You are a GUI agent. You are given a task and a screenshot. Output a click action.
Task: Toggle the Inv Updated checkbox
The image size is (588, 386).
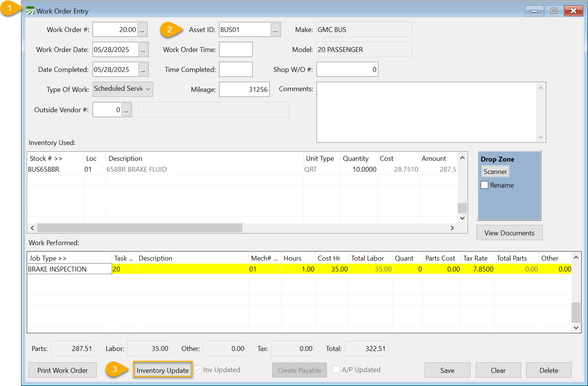[x=198, y=370]
